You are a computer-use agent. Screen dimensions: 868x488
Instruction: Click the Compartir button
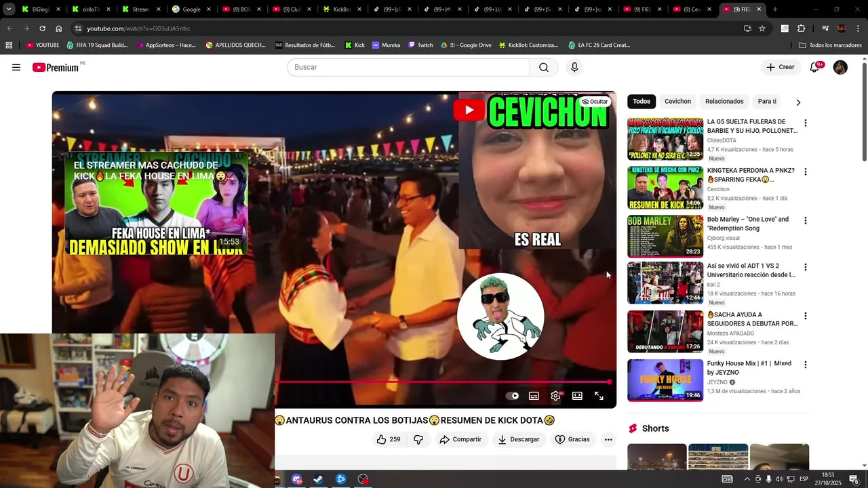tap(460, 439)
